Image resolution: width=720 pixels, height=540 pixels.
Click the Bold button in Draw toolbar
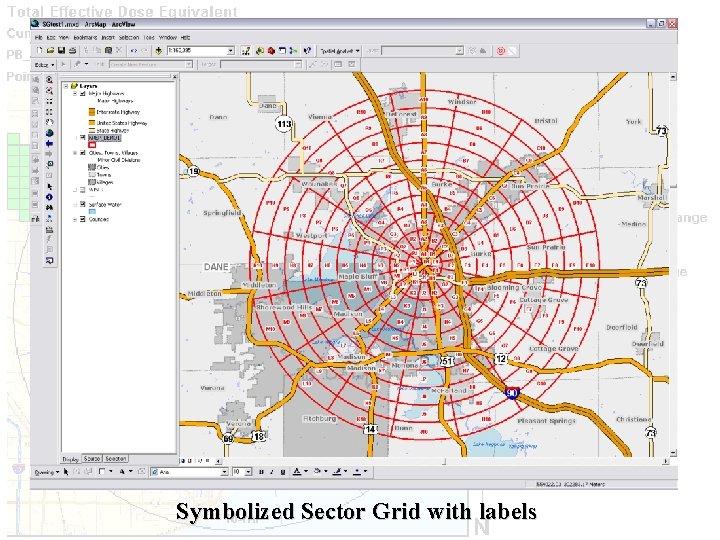pos(261,472)
